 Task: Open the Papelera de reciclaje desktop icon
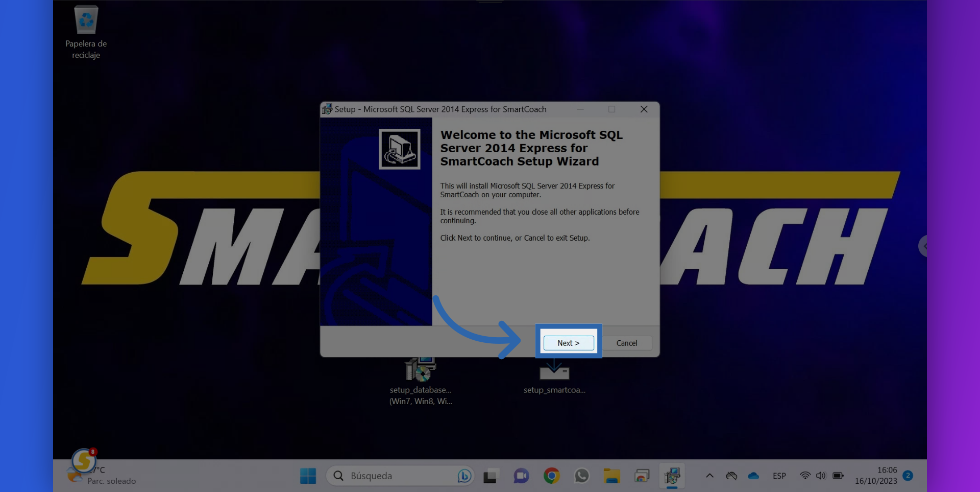(x=86, y=32)
